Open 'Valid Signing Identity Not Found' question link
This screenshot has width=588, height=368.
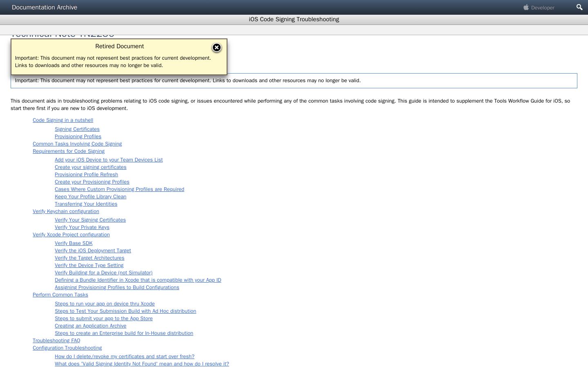tap(142, 364)
